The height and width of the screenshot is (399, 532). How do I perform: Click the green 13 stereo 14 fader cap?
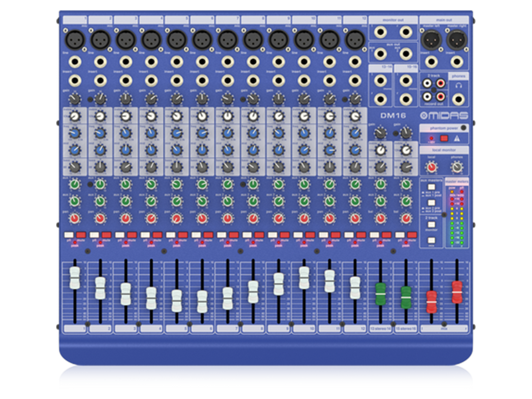(x=380, y=294)
